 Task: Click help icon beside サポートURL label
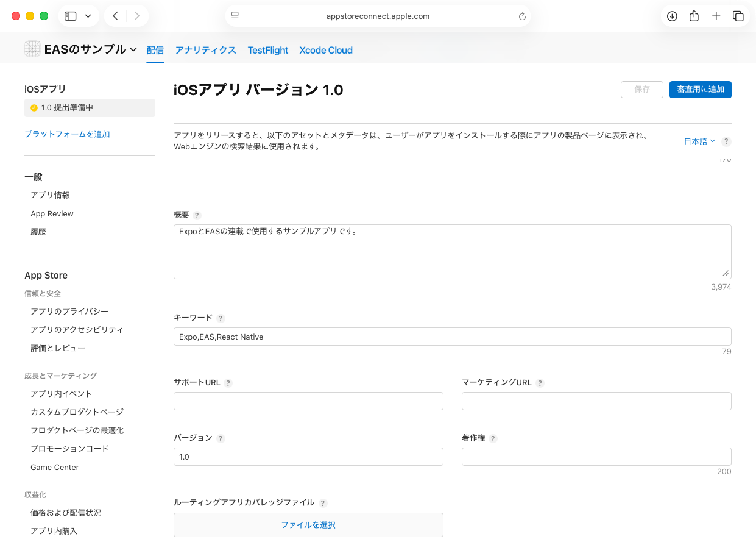[228, 383]
